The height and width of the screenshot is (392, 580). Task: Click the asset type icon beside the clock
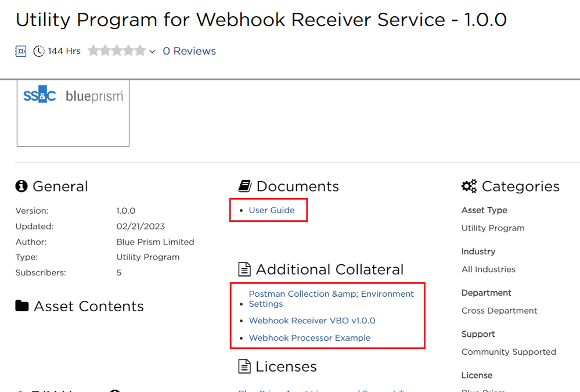pos(21,51)
